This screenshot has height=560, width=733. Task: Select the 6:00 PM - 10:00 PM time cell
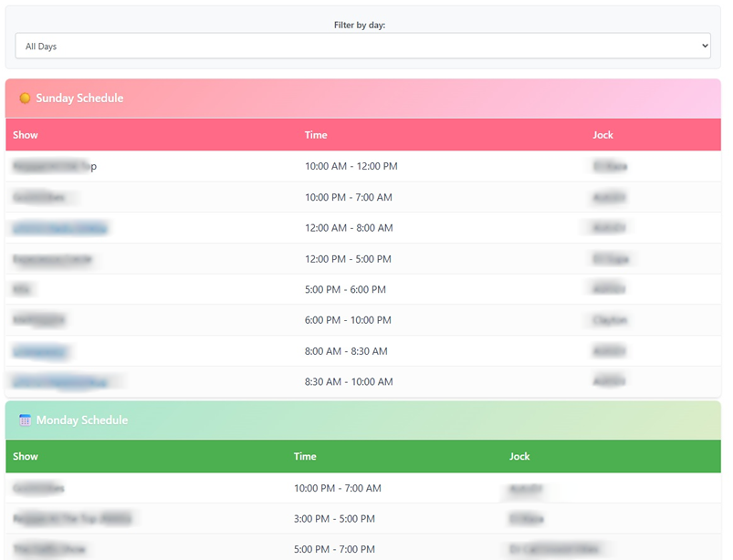pyautogui.click(x=348, y=320)
